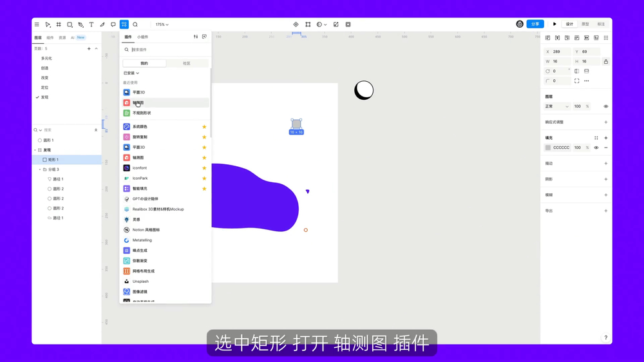Select the Comment tool
The width and height of the screenshot is (644, 362).
113,24
